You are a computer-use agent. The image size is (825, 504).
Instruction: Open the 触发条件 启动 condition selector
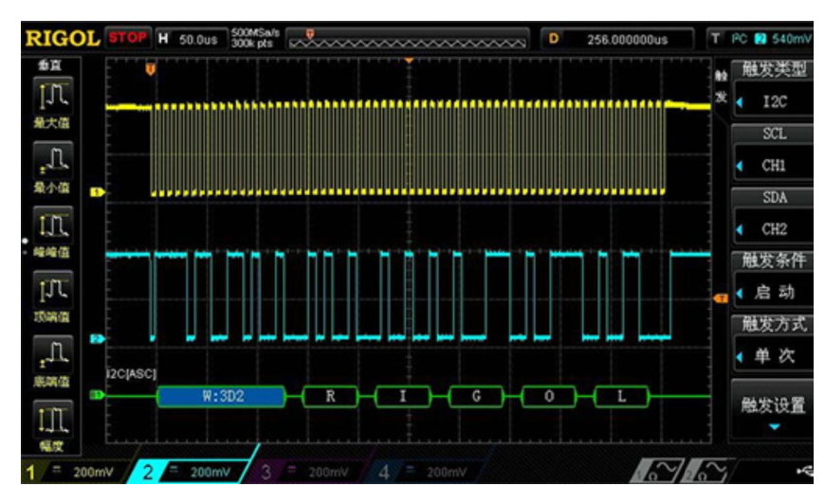click(x=773, y=279)
